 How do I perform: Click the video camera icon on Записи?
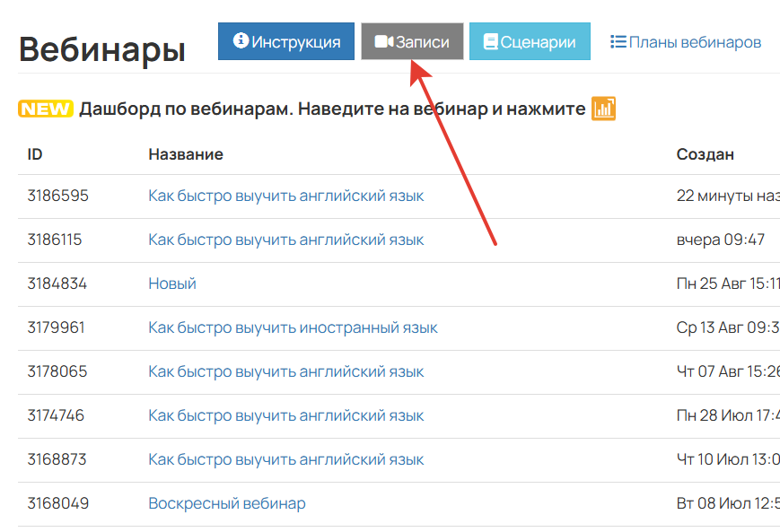tap(384, 42)
